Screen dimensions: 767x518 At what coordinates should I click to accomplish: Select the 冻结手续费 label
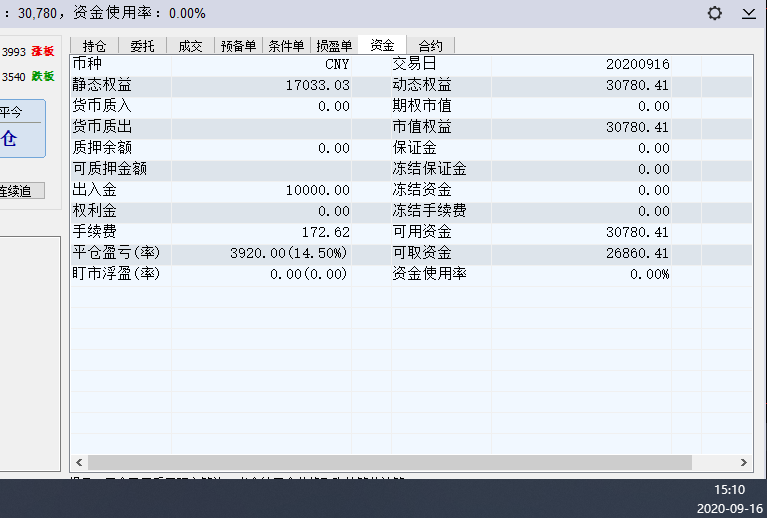(429, 211)
